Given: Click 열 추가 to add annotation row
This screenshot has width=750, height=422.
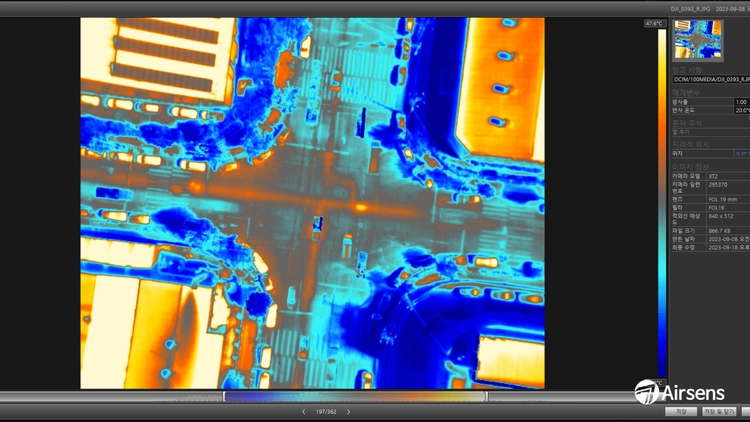Looking at the screenshot, I should click(x=681, y=132).
